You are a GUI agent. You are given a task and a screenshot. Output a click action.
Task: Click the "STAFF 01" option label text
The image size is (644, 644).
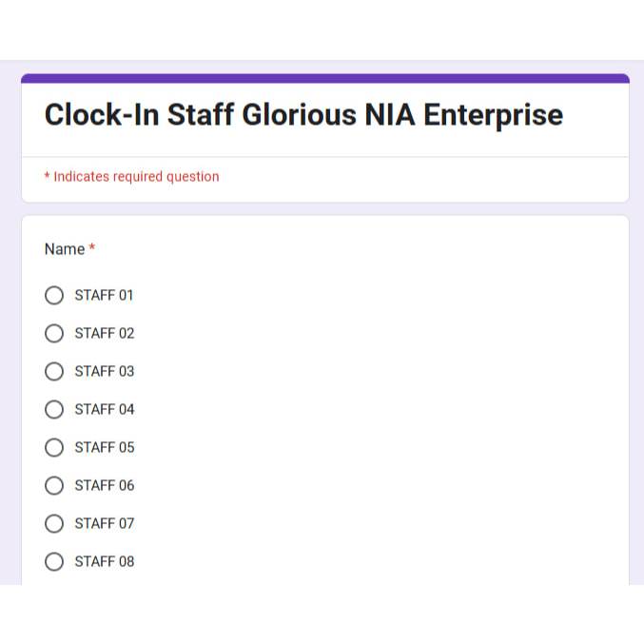(x=104, y=295)
